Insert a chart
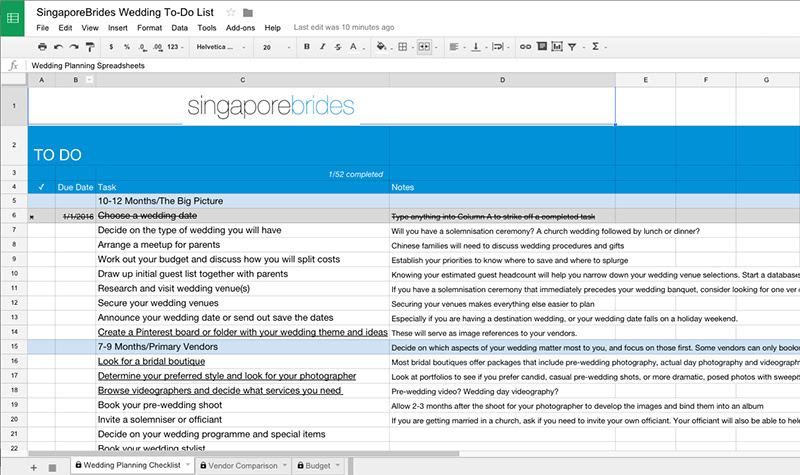800x475 pixels. 557,47
